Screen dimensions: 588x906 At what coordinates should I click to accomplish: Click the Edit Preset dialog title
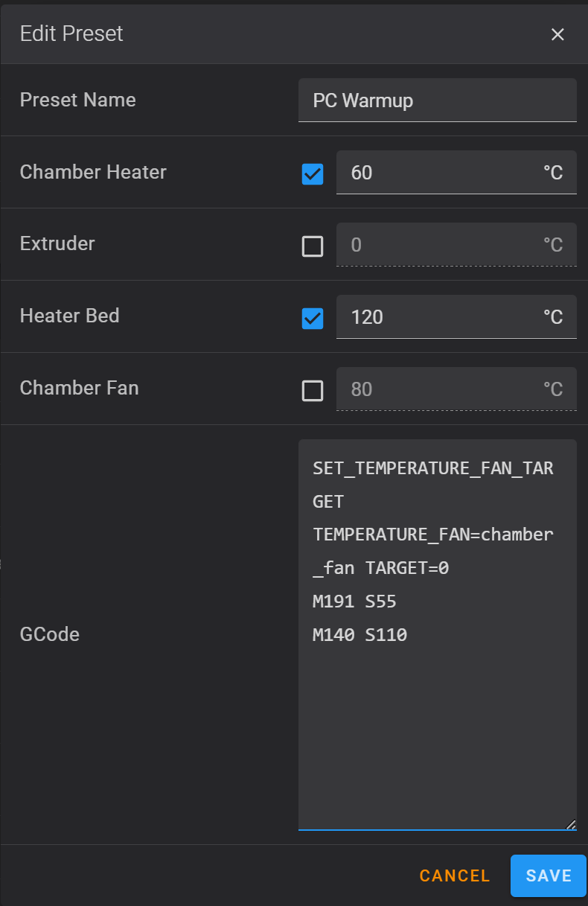(71, 34)
